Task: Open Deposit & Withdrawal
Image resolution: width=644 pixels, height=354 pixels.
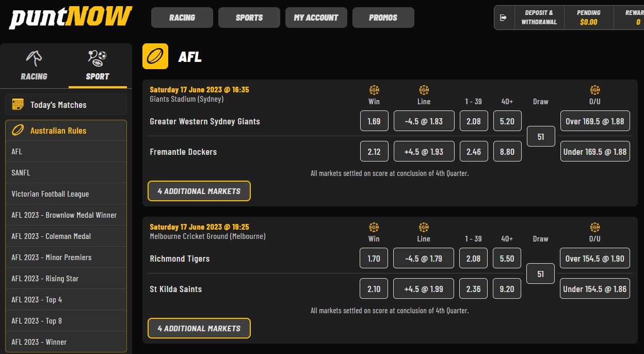Action: tap(539, 18)
